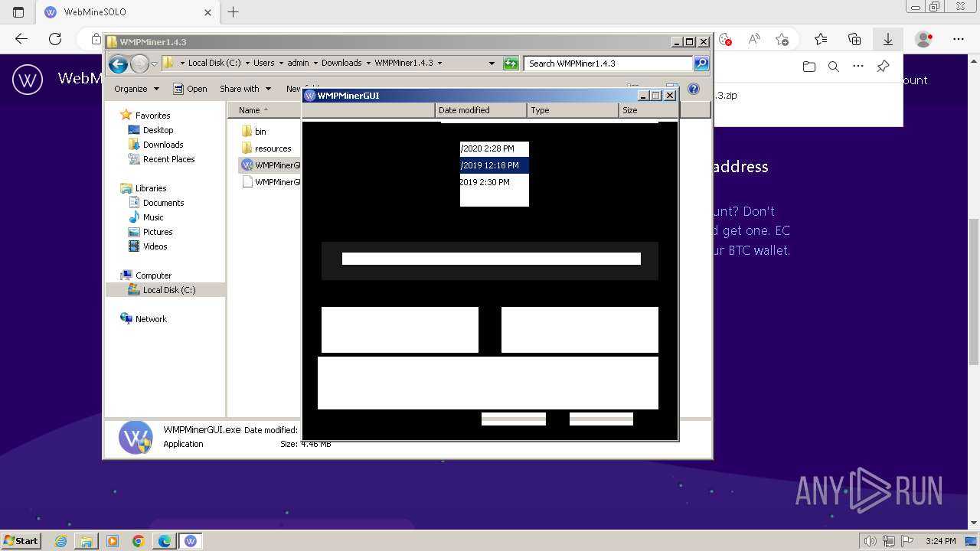The image size is (980, 551).
Task: Select Downloads in the navigation pane
Action: click(x=162, y=145)
